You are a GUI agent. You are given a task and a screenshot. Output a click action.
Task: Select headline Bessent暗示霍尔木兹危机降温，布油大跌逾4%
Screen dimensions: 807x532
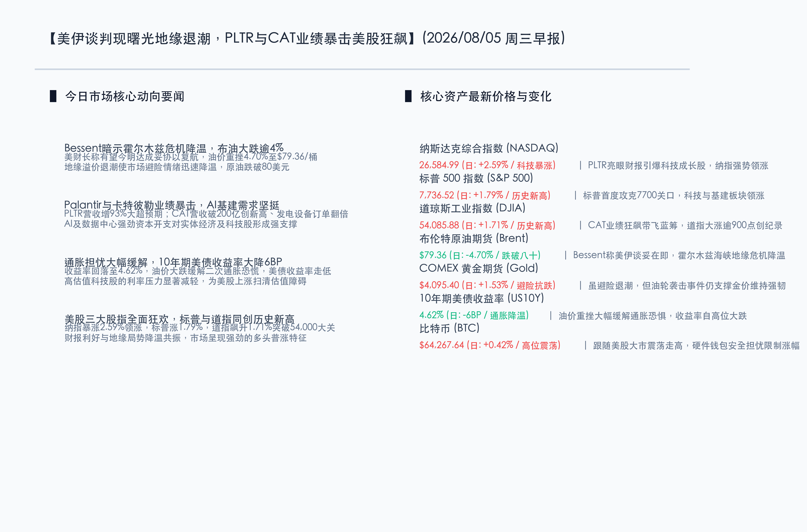(174, 148)
